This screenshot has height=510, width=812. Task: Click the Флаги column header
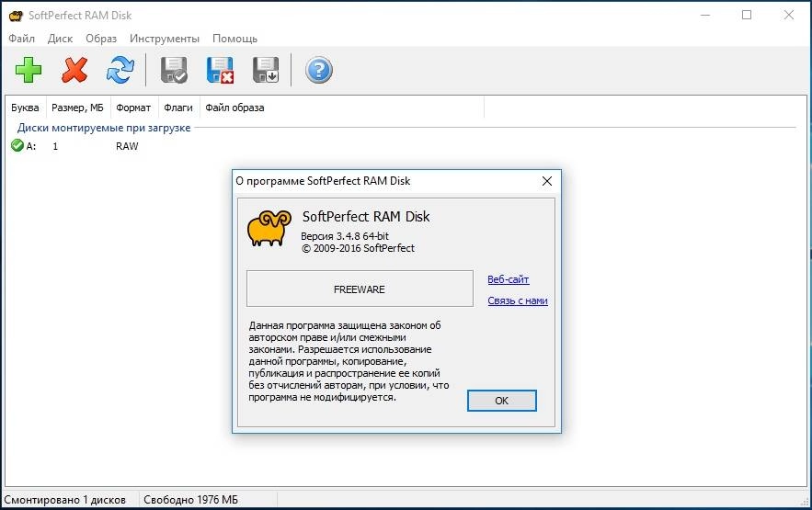tap(178, 108)
